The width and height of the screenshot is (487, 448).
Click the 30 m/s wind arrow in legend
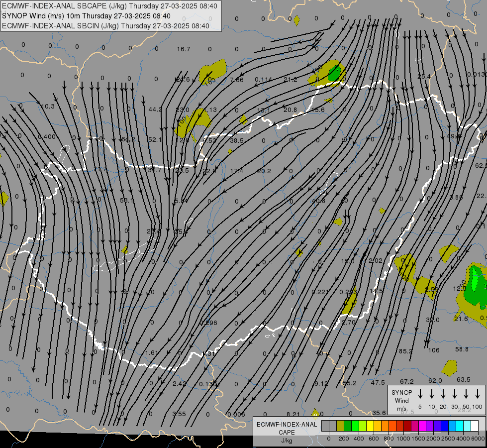click(x=455, y=394)
